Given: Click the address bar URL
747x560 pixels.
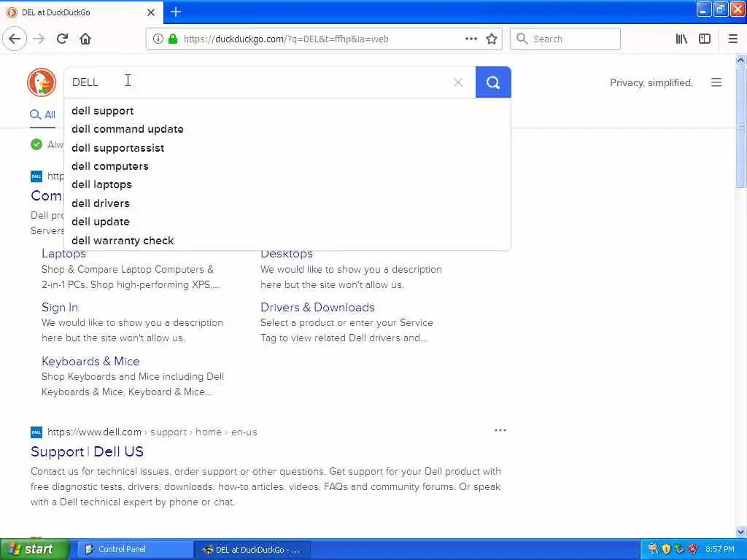Looking at the screenshot, I should (286, 39).
